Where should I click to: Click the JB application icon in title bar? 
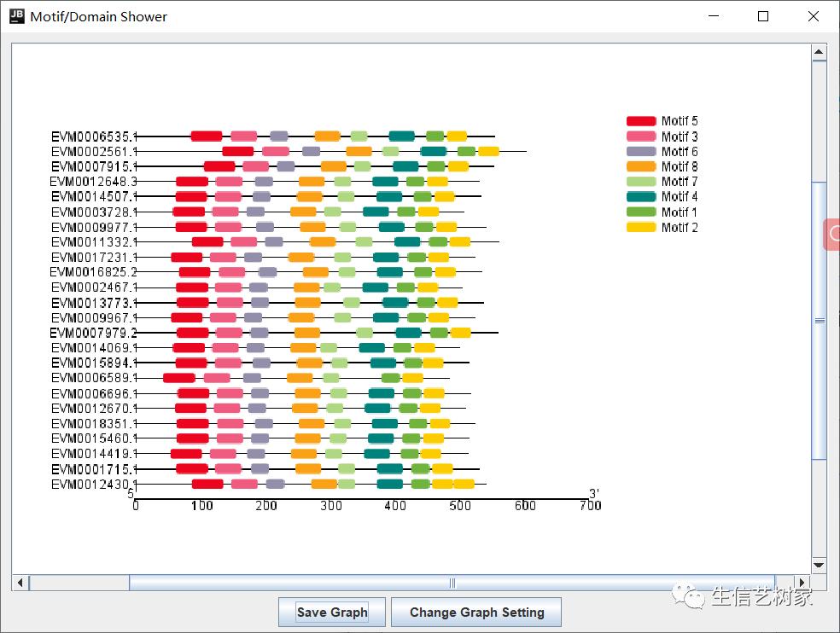pyautogui.click(x=16, y=16)
